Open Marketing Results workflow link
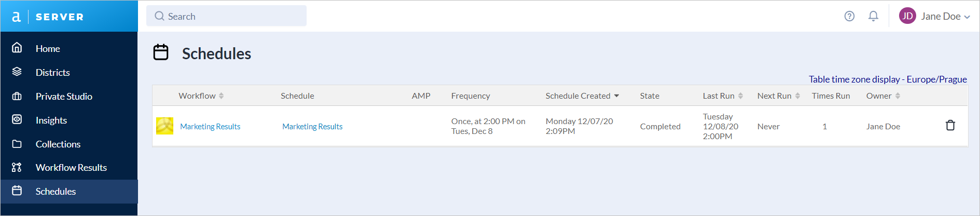The height and width of the screenshot is (216, 980). 210,127
